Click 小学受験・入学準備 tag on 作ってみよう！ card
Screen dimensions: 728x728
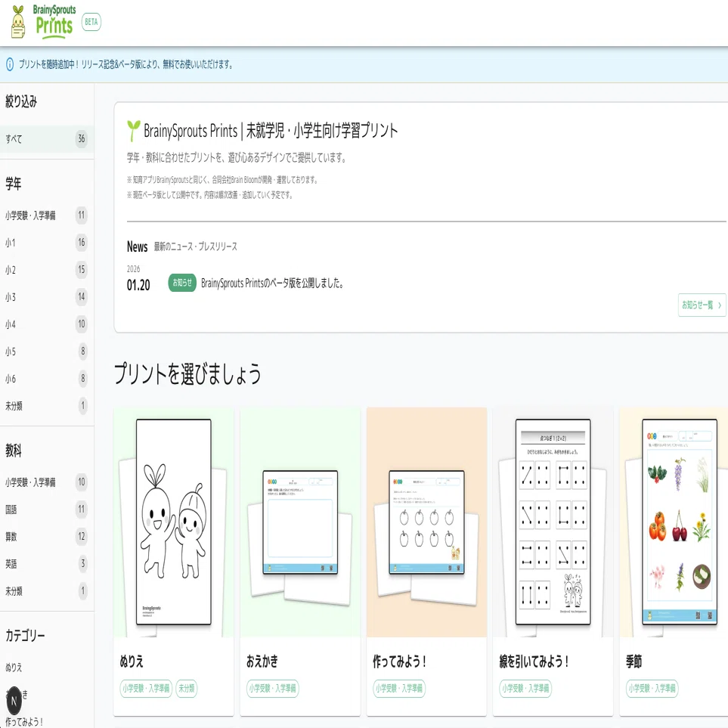[399, 688]
